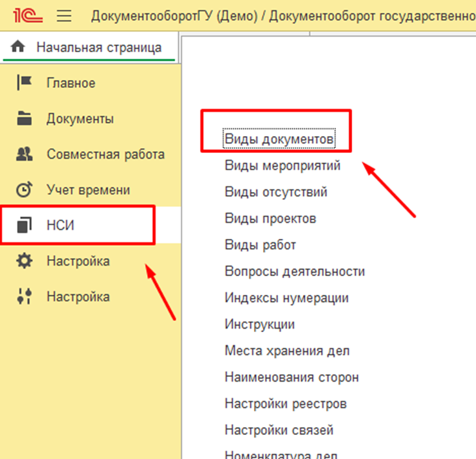Click the gear icon for Настройка

[24, 261]
